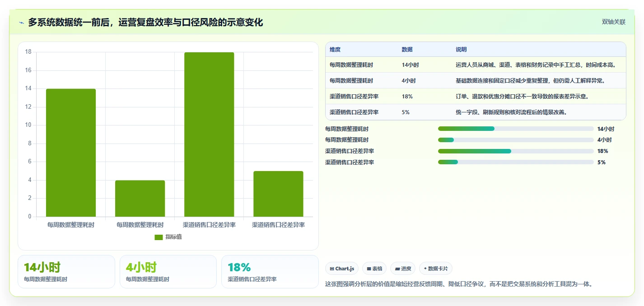The image size is (644, 306).
Task: Click the 18% 渠道销售口径差异率 summary card
Action: tap(270, 272)
